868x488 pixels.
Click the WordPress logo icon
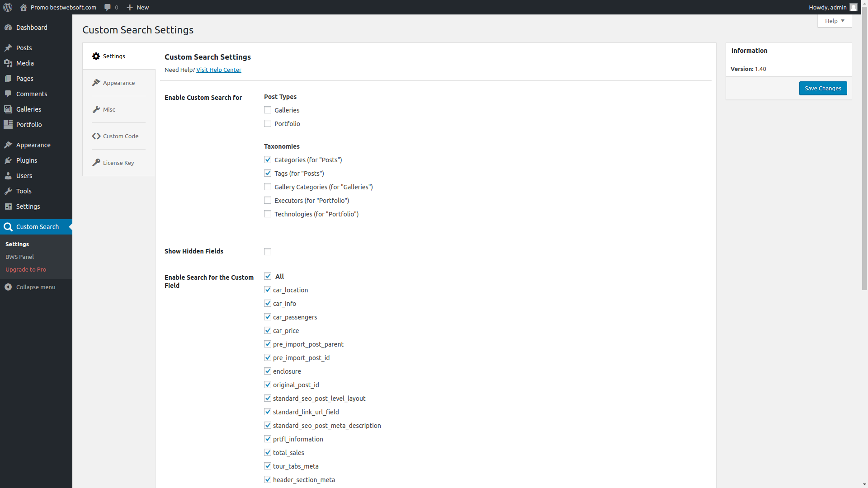pos(8,7)
